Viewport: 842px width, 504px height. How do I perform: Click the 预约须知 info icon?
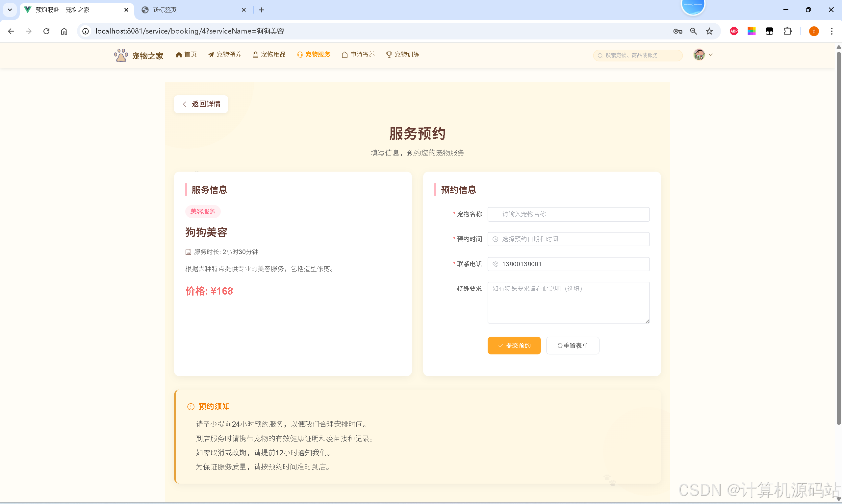(x=191, y=407)
